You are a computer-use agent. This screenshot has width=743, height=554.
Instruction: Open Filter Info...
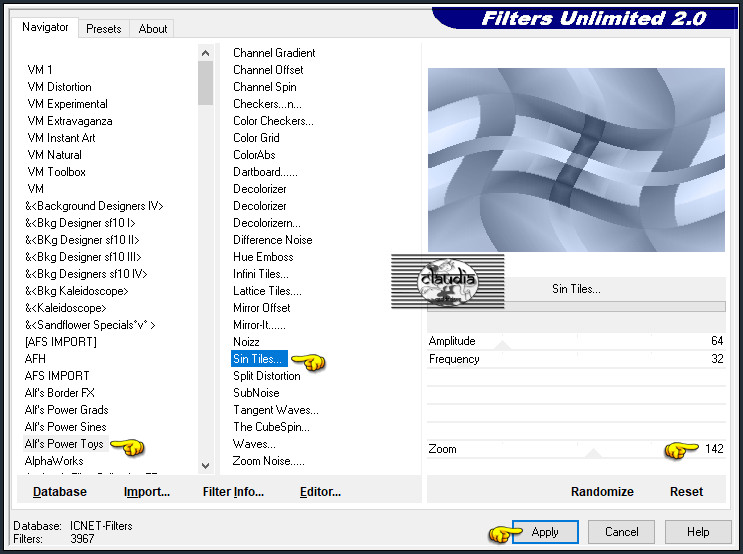[233, 492]
